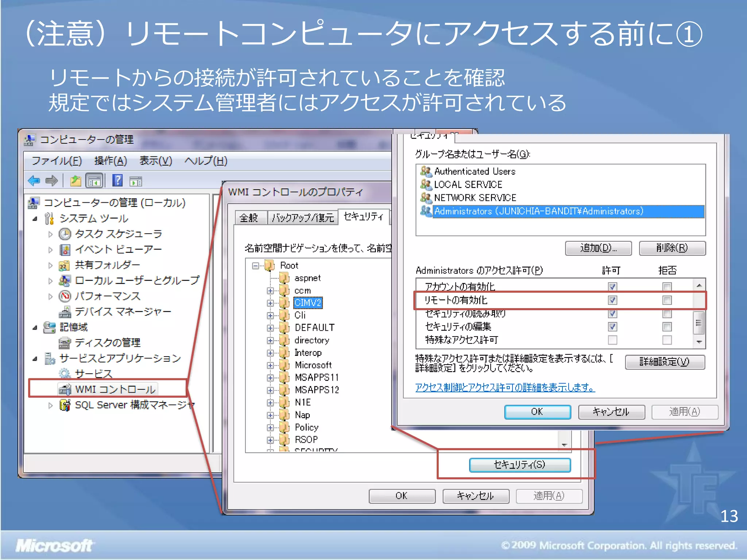Open the アクセス制御とアクセス許可の詳細 link
This screenshot has height=560, width=747.
(505, 387)
